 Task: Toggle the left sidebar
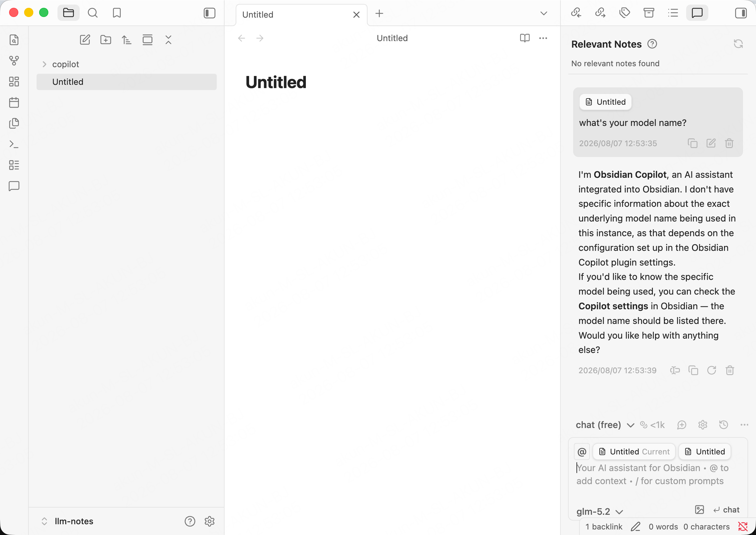(x=209, y=13)
